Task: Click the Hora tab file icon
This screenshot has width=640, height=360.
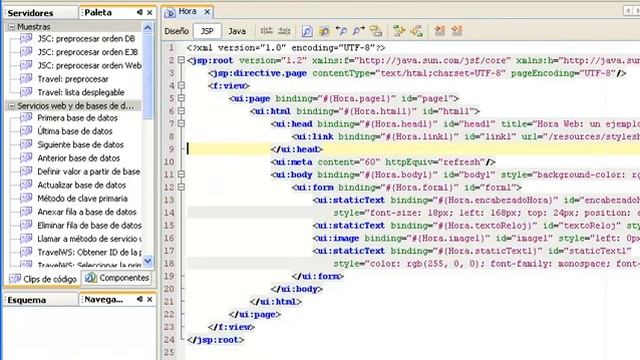Action: [169, 13]
